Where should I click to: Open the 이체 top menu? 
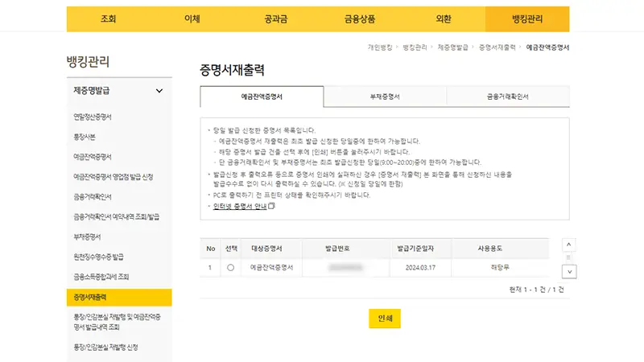(x=192, y=19)
